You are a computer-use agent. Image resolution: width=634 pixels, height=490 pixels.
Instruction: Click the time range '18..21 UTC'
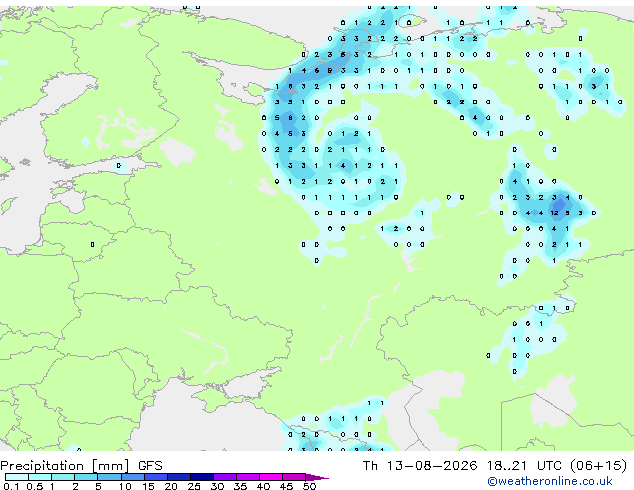(x=524, y=466)
